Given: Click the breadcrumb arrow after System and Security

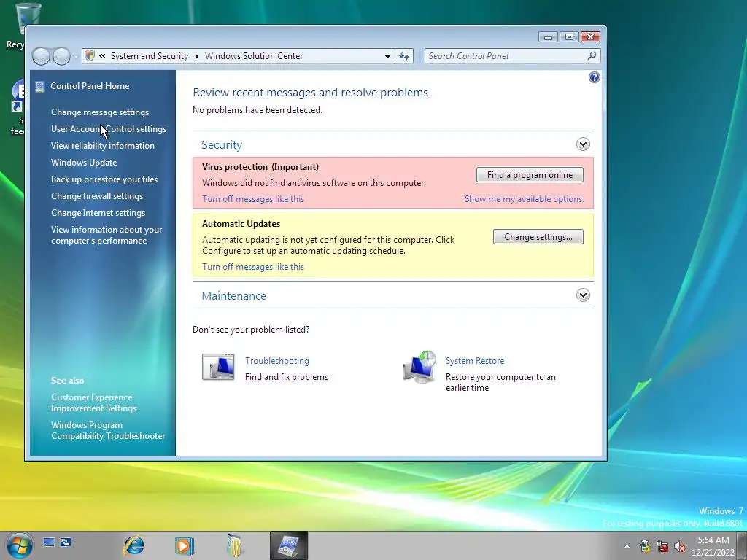Looking at the screenshot, I should [x=196, y=56].
